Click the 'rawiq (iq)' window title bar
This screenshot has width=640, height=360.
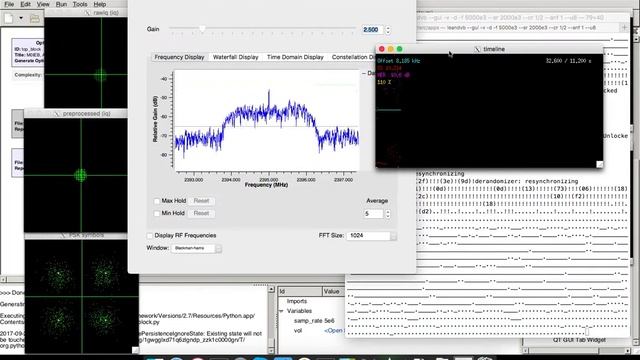pos(86,13)
